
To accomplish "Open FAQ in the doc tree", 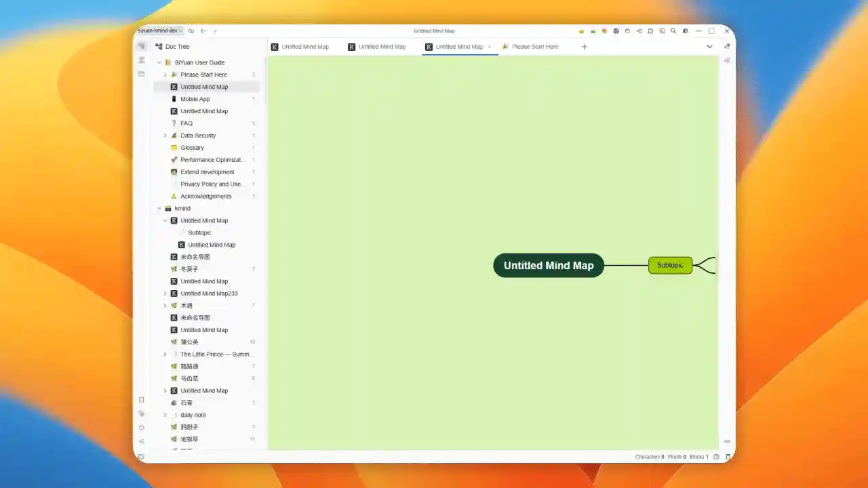I will 207,123.
